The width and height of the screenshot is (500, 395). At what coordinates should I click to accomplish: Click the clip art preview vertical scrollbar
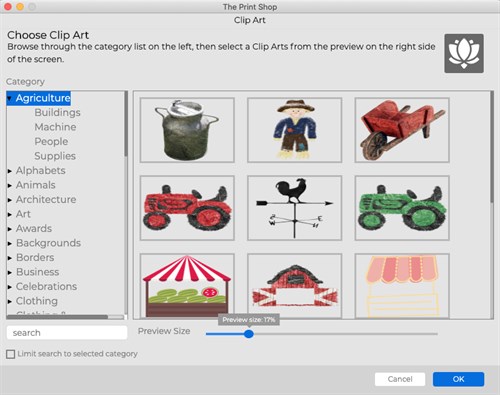point(492,147)
